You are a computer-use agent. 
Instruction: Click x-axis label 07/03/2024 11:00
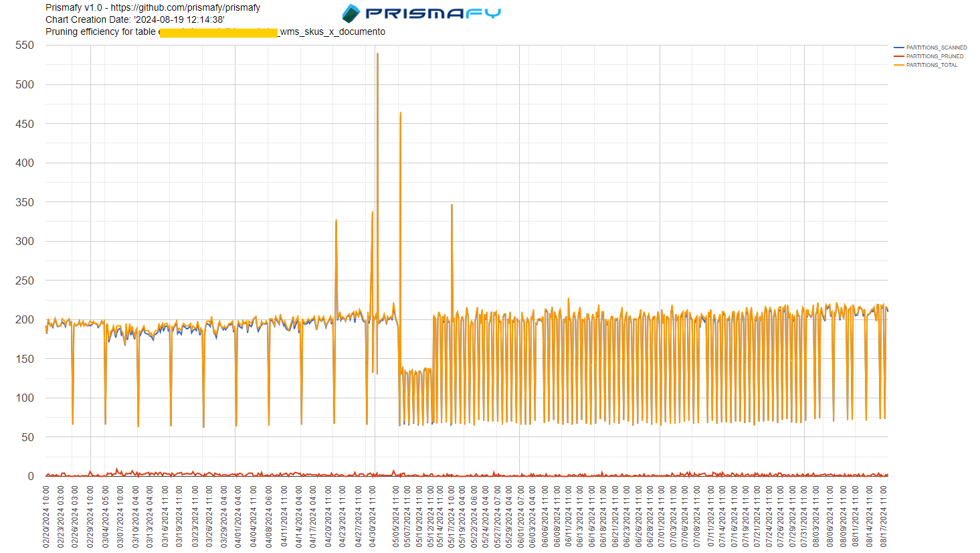pyautogui.click(x=673, y=517)
